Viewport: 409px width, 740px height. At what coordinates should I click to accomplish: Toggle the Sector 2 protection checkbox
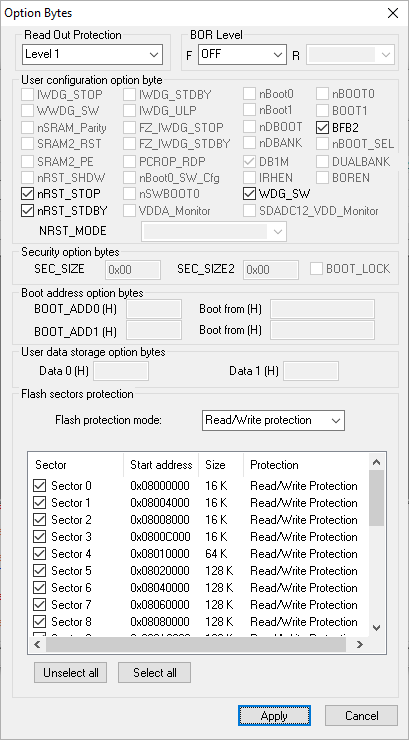tap(40, 520)
